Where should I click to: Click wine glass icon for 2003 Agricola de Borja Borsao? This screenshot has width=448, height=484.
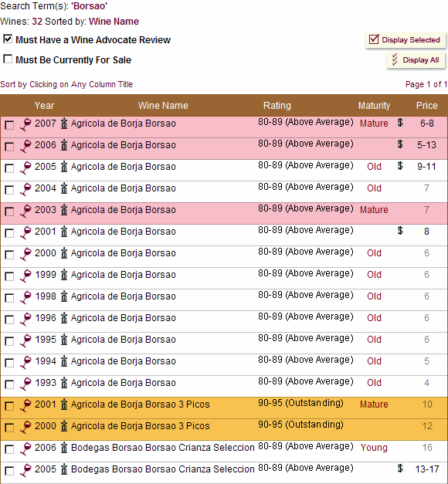pos(25,211)
